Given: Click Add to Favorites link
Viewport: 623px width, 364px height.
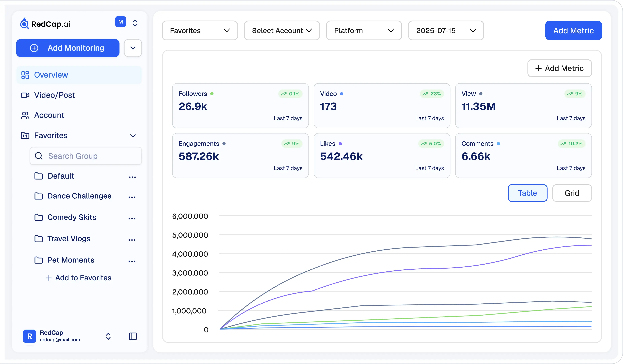Looking at the screenshot, I should coord(79,278).
